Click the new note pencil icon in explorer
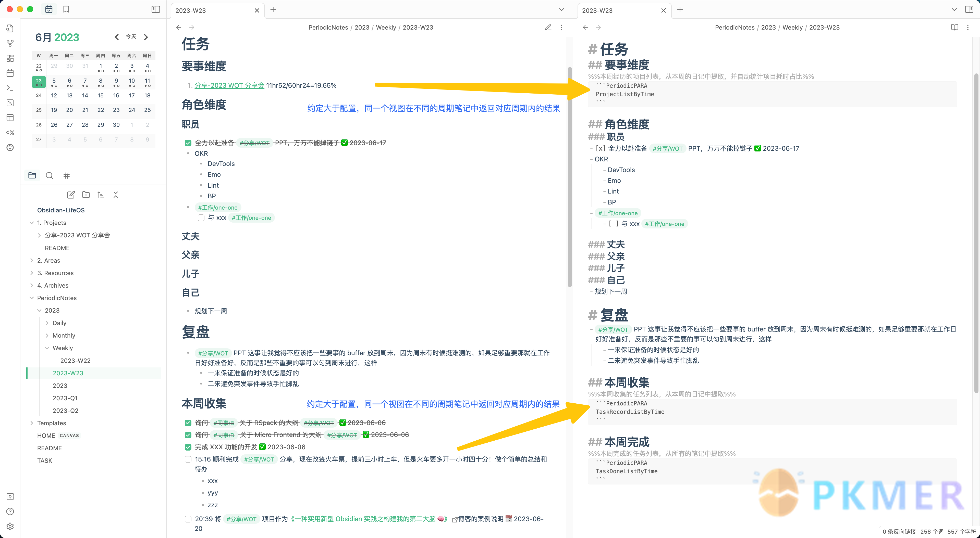The height and width of the screenshot is (538, 980). (71, 195)
